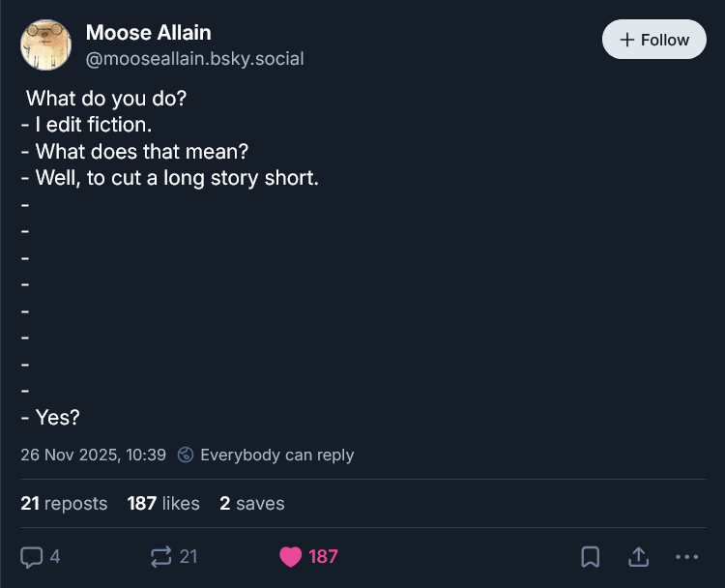View the 187 likes list
Viewport: 725px width, 588px height.
[163, 504]
